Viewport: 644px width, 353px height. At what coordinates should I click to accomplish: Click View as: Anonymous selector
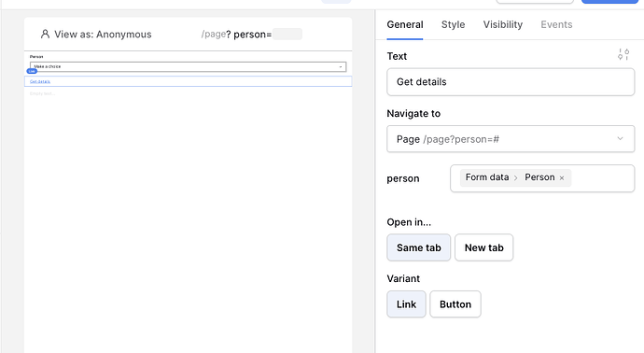[x=96, y=35]
